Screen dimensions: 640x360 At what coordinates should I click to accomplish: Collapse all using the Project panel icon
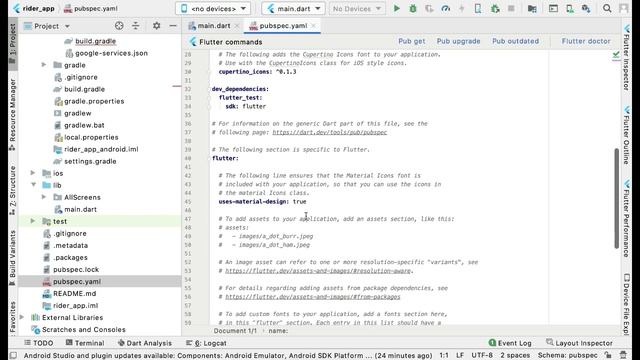click(x=136, y=26)
